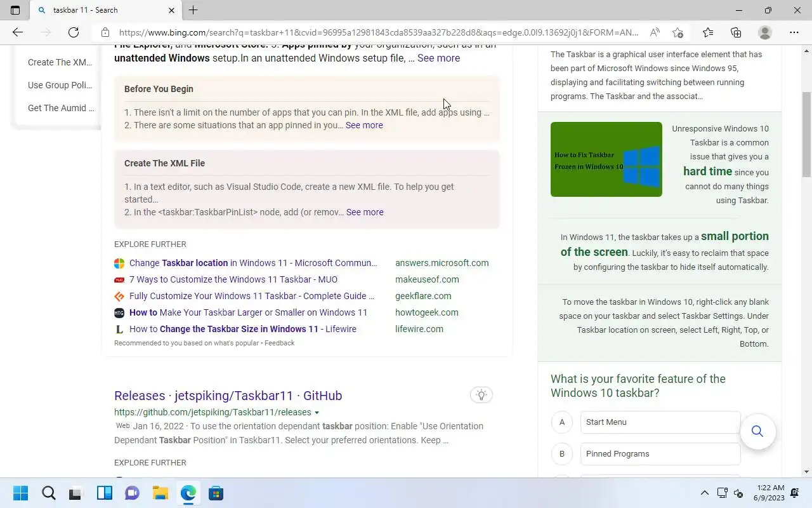Screen dimensions: 812x508
Task: Open the lightbulb insights icon for GitHub result
Action: tap(481, 395)
